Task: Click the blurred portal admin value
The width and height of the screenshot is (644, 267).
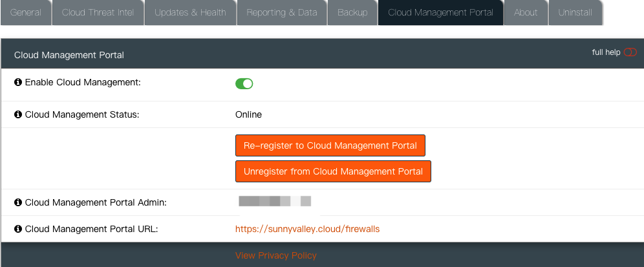Action: click(x=275, y=202)
